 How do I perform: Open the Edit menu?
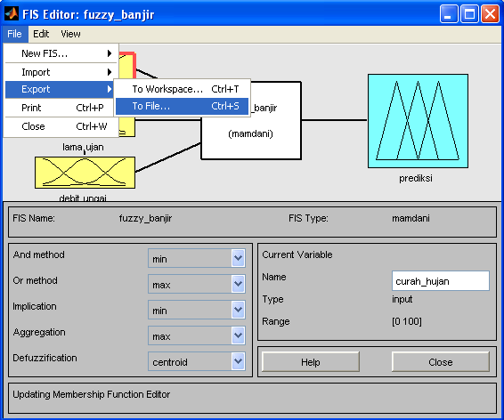click(41, 34)
